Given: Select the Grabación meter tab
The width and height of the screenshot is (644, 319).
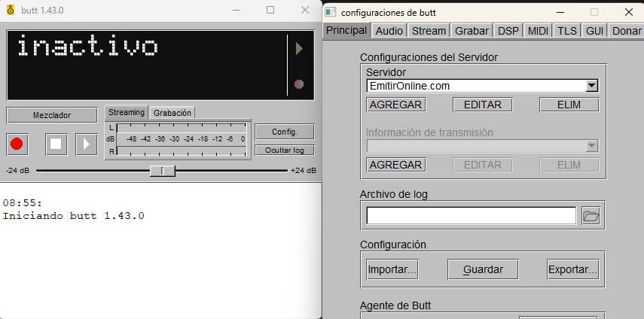Looking at the screenshot, I should click(172, 113).
